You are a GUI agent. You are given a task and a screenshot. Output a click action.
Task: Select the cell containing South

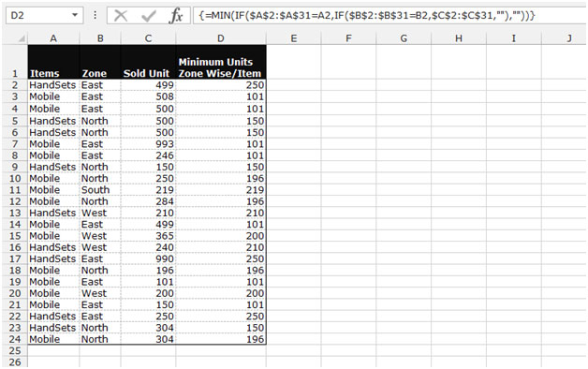100,190
